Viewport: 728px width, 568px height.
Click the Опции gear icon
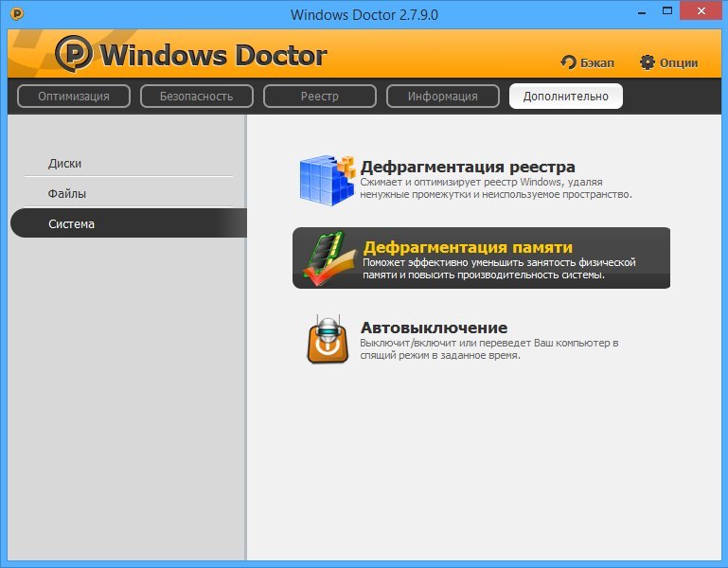pyautogui.click(x=648, y=62)
